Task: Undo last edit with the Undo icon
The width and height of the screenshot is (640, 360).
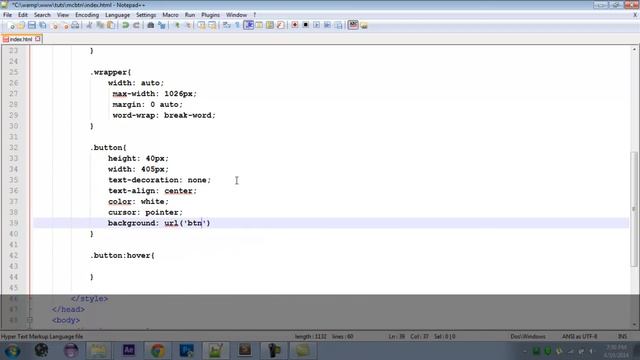Action: [125, 25]
